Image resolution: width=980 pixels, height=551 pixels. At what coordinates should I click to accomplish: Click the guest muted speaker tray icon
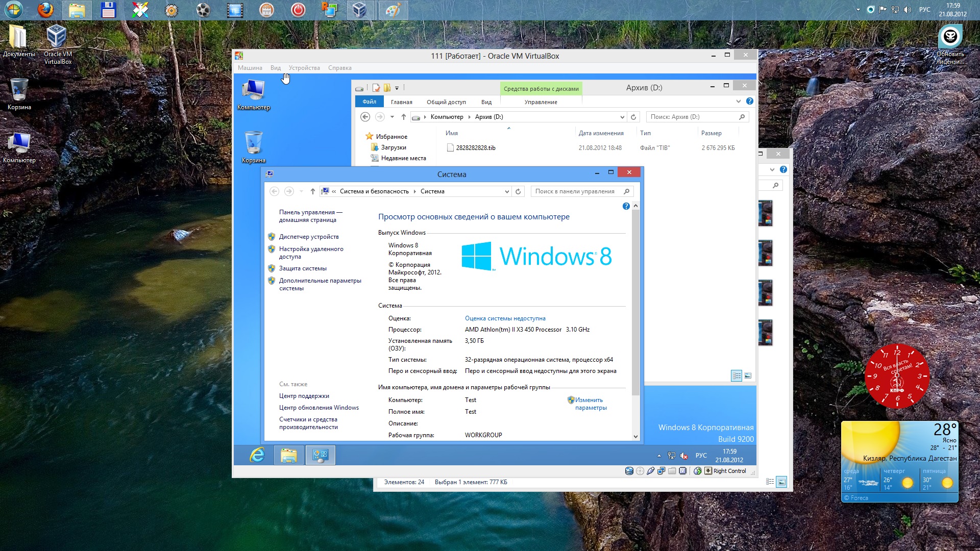click(684, 456)
